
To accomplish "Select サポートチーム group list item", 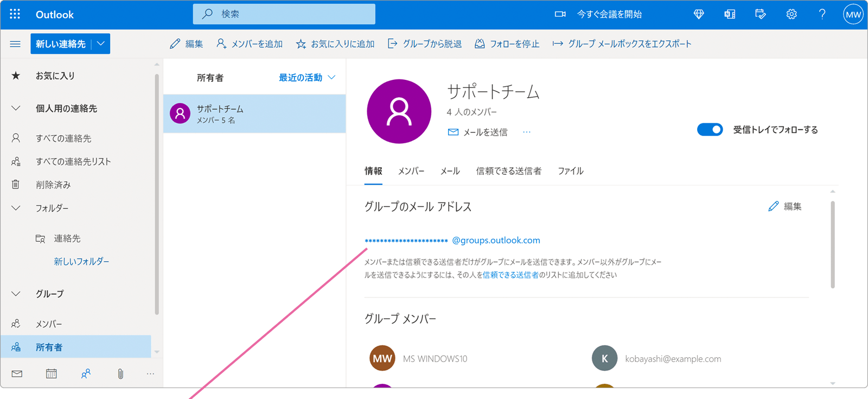I will [x=254, y=114].
